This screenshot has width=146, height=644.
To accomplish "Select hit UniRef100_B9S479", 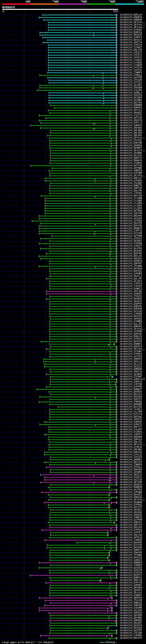I will click(131, 35).
